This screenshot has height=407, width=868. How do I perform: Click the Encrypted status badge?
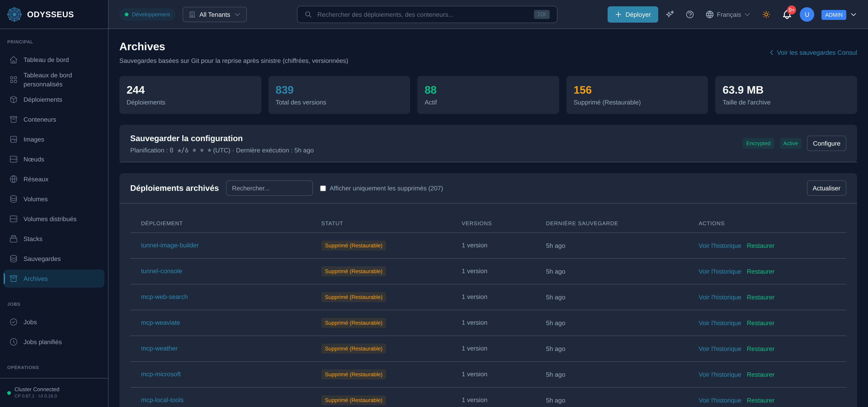(758, 143)
